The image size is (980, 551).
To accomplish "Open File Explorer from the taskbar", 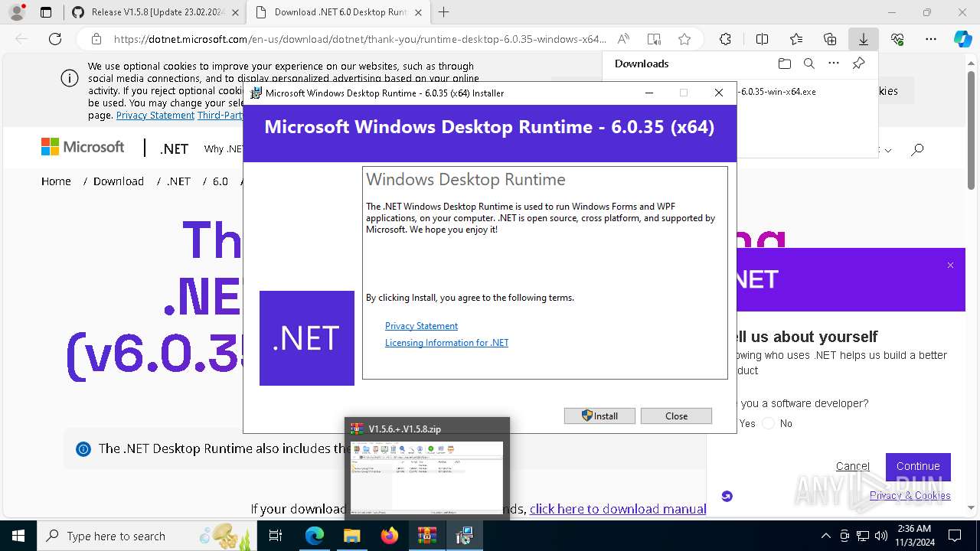I will [351, 536].
